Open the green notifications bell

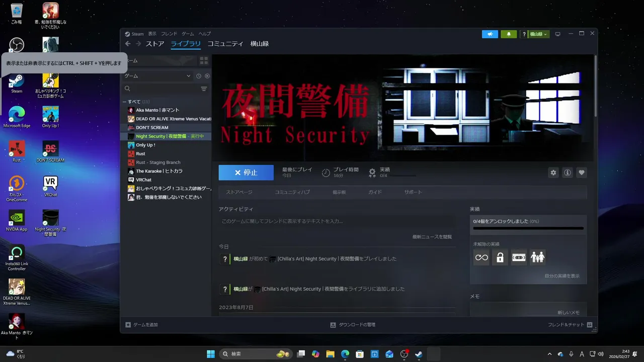[509, 34]
